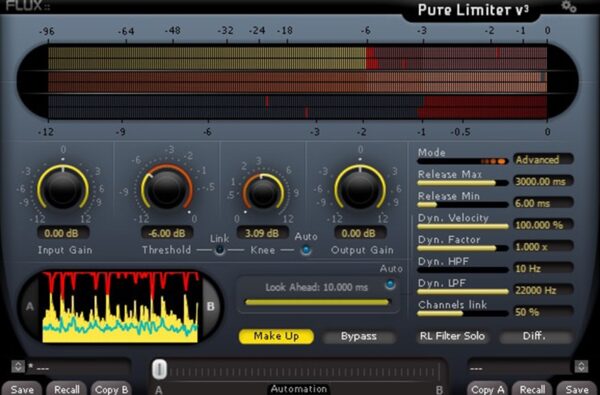Click the Output Gain value 0.00 dB
The width and height of the screenshot is (600, 395).
click(x=359, y=233)
